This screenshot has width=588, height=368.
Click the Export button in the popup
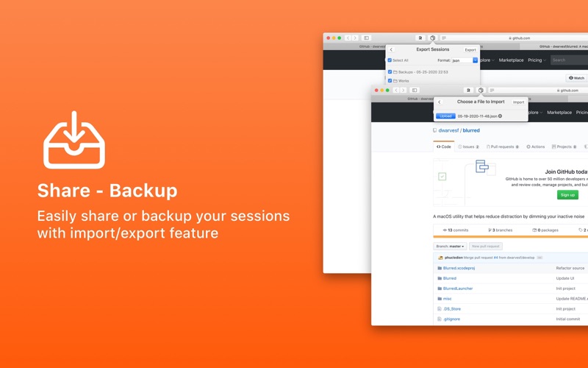470,49
